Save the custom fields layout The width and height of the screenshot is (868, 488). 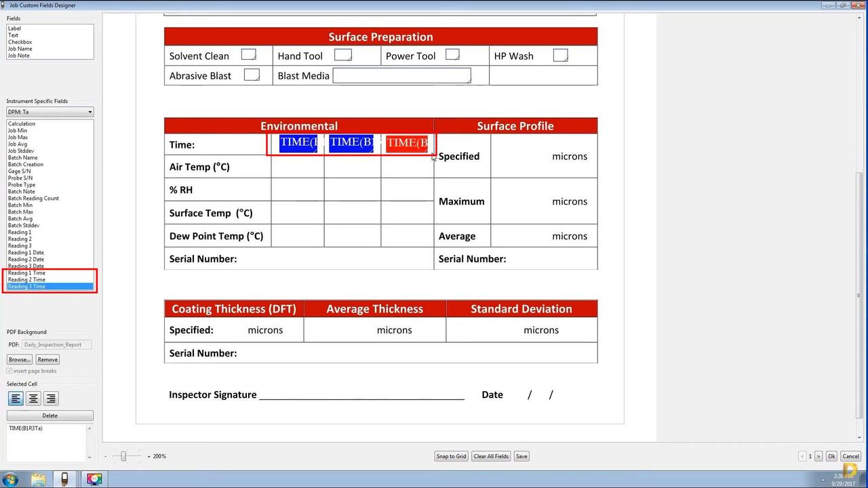pos(521,456)
